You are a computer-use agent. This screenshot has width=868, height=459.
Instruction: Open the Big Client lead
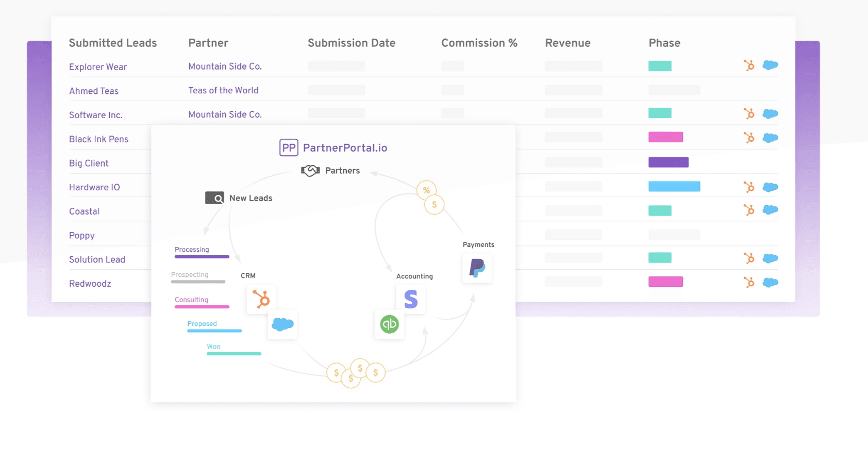pyautogui.click(x=89, y=163)
